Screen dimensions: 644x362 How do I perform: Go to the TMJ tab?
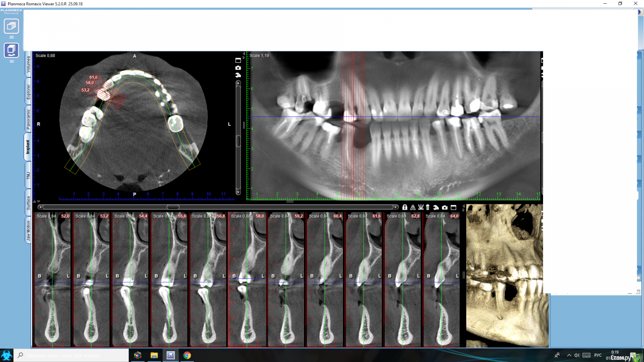tap(28, 175)
